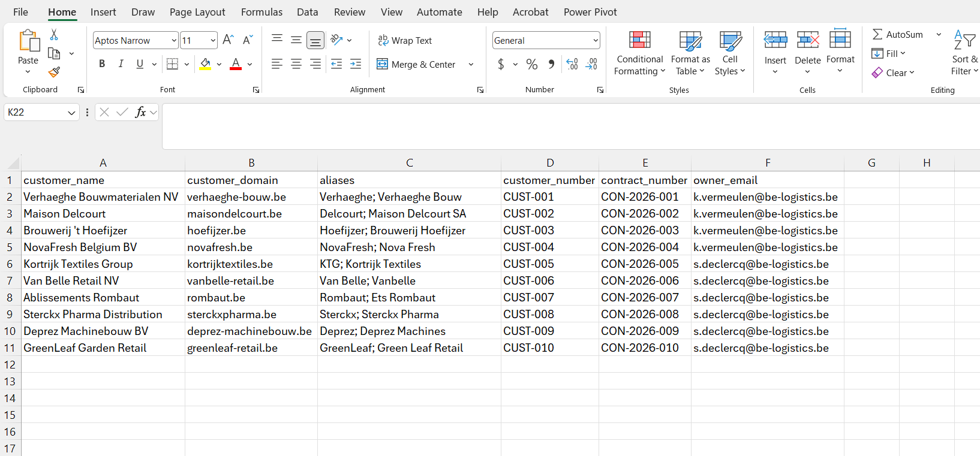Image resolution: width=980 pixels, height=456 pixels.
Task: Select column C header
Action: 409,163
